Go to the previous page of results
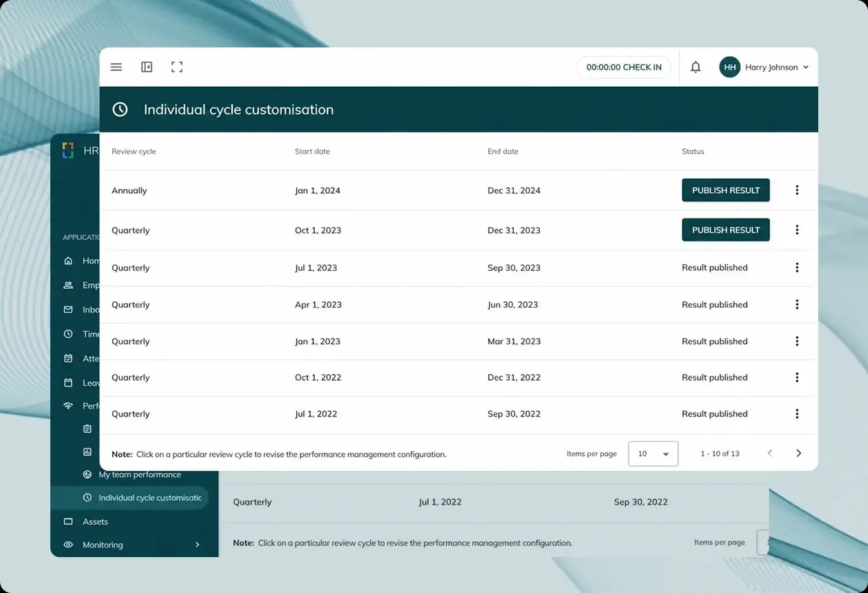This screenshot has height=593, width=868. click(x=770, y=454)
